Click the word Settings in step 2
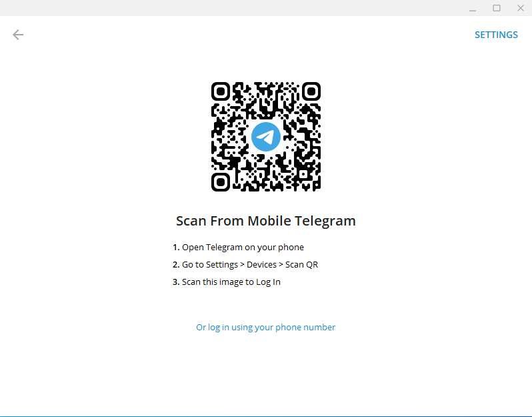 pyautogui.click(x=221, y=265)
